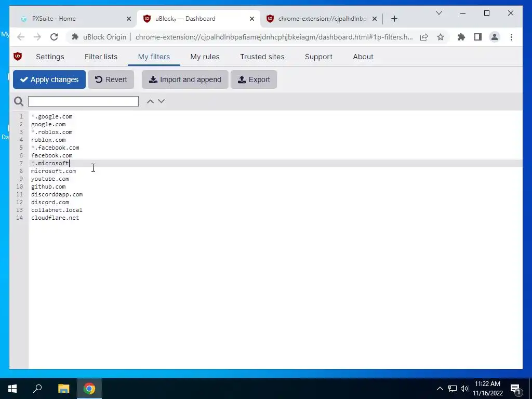Image resolution: width=532 pixels, height=399 pixels.
Task: Select the My filters tab
Action: click(x=154, y=57)
